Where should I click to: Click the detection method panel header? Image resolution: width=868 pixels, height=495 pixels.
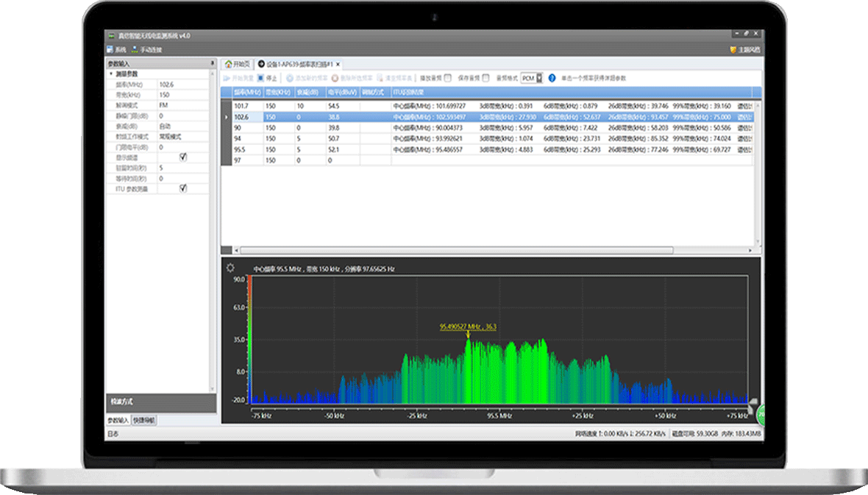click(x=160, y=402)
